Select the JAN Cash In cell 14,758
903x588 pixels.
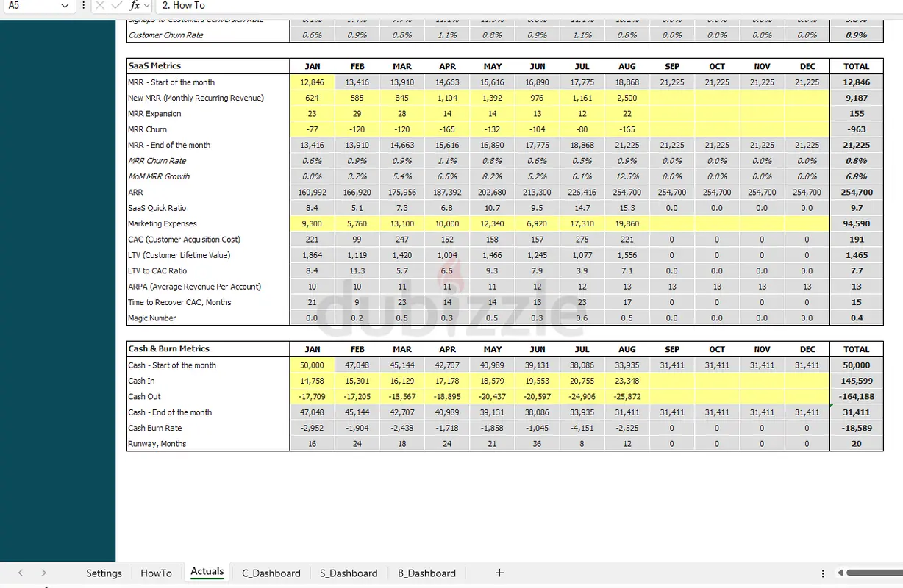point(312,381)
